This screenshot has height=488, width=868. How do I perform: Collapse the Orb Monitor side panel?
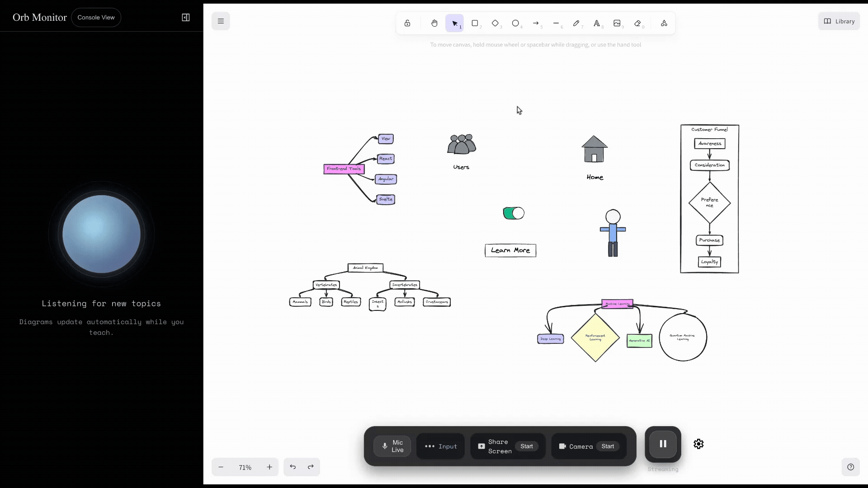[x=186, y=18]
